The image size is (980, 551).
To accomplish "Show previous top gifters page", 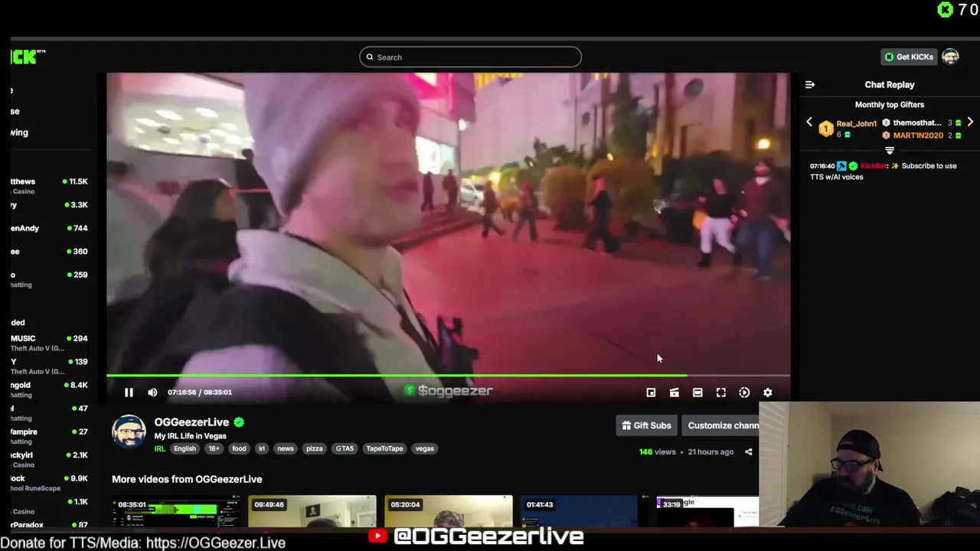I will click(x=809, y=122).
